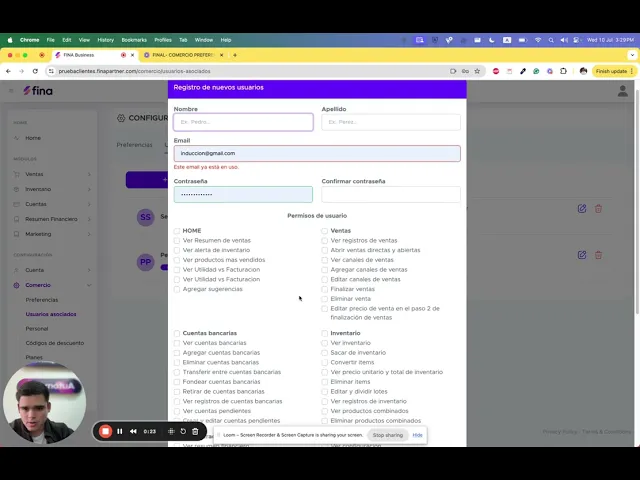Expand Resumen Financiero in sidebar
Screen dimensions: 640x480
coord(51,219)
